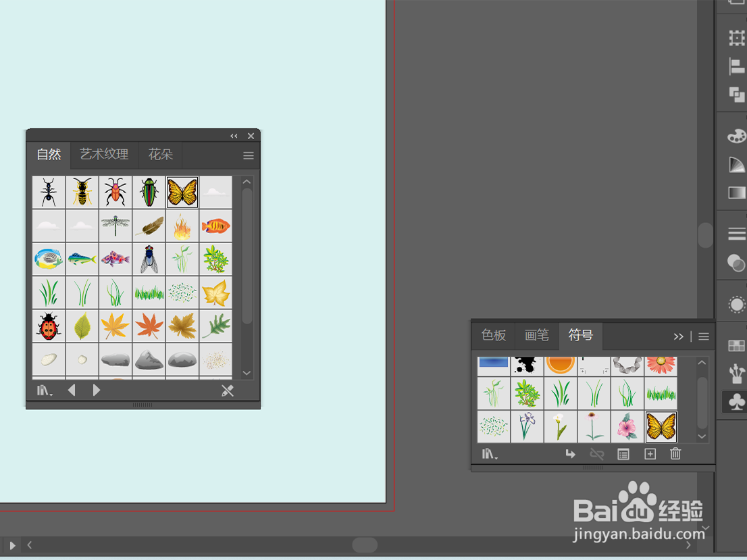Select the red beetle symbol in Nature library
Image resolution: width=747 pixels, height=560 pixels.
click(x=115, y=192)
